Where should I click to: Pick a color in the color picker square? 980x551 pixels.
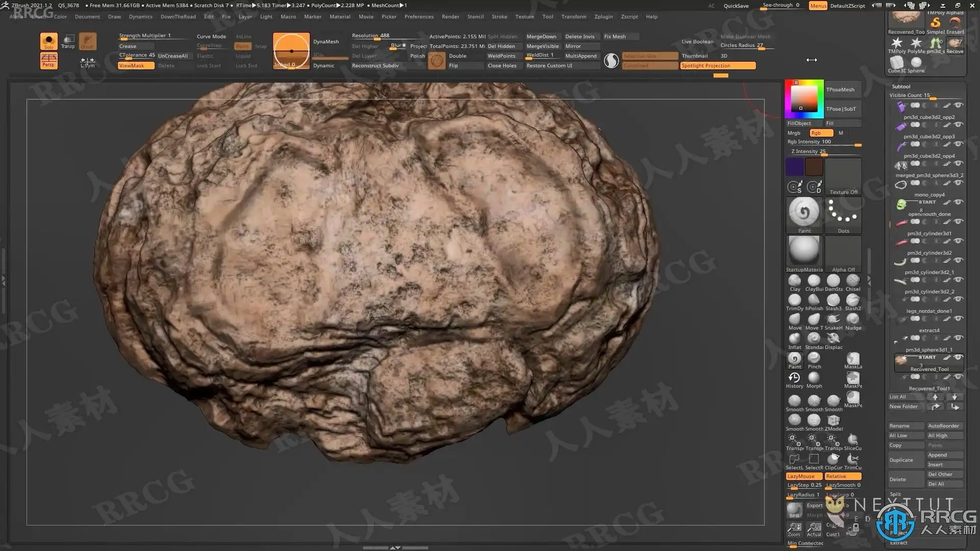pos(804,98)
